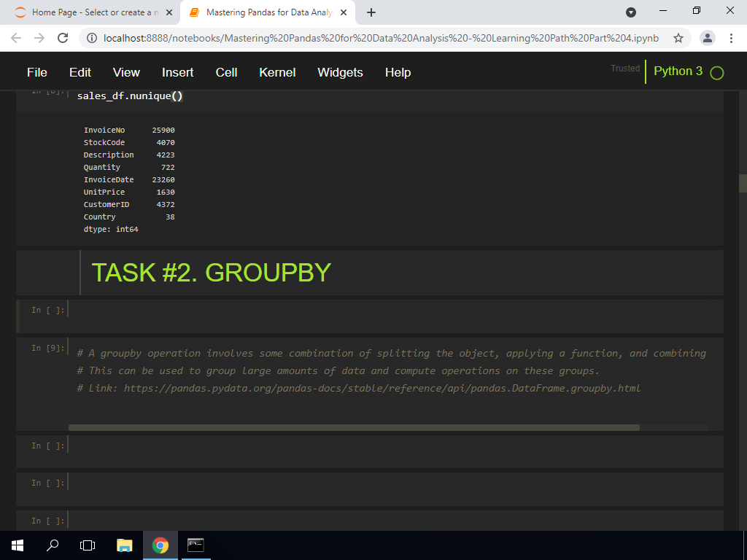747x560 pixels.
Task: Click the StockCode 4070 output row
Action: tap(129, 142)
